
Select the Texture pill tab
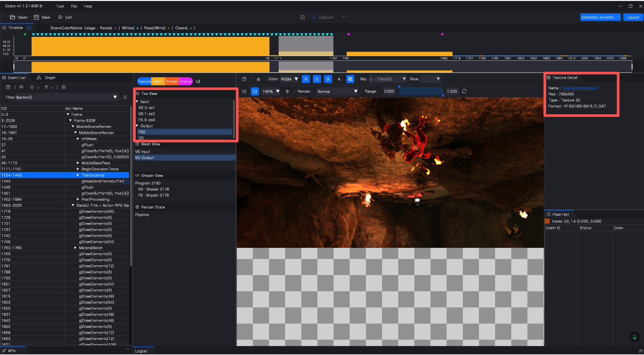[144, 82]
